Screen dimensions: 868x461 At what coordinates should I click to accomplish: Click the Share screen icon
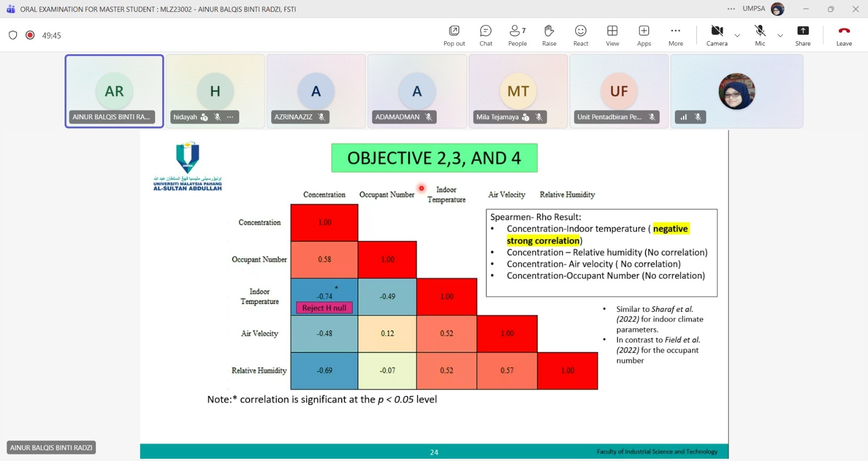pyautogui.click(x=803, y=35)
